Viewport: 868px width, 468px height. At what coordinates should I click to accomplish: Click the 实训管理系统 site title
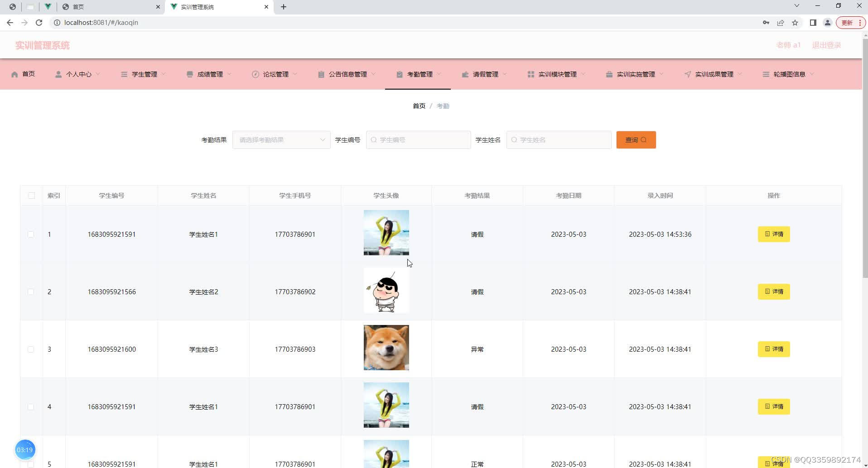click(x=43, y=45)
